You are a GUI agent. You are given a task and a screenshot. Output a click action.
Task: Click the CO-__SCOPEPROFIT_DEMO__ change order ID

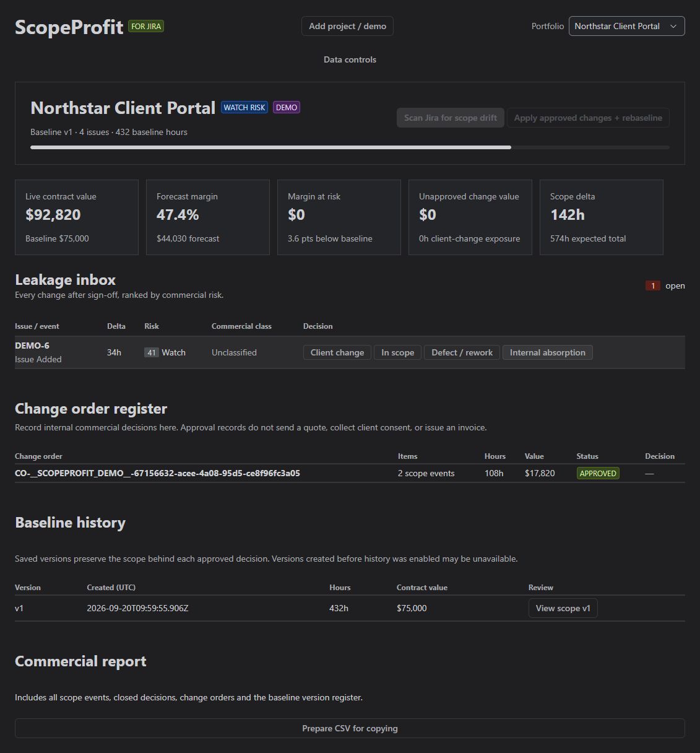(x=157, y=473)
